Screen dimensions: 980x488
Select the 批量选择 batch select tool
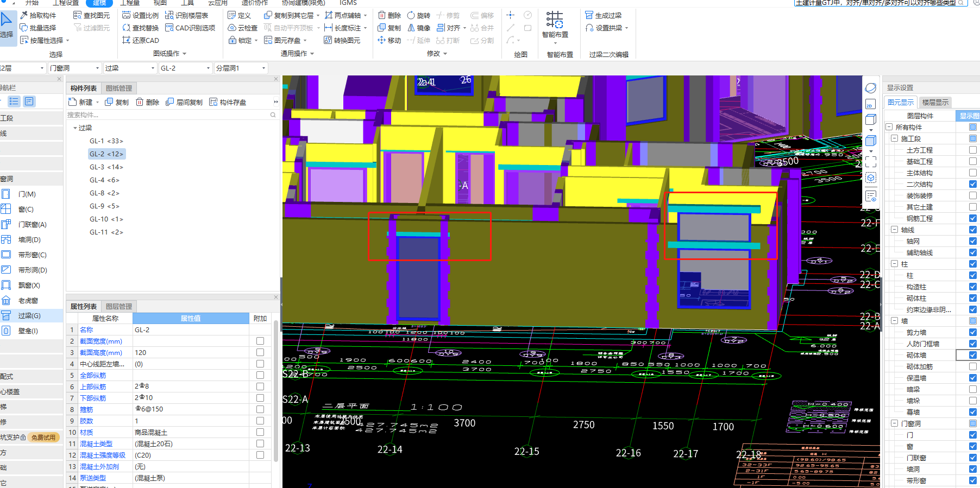(x=38, y=28)
